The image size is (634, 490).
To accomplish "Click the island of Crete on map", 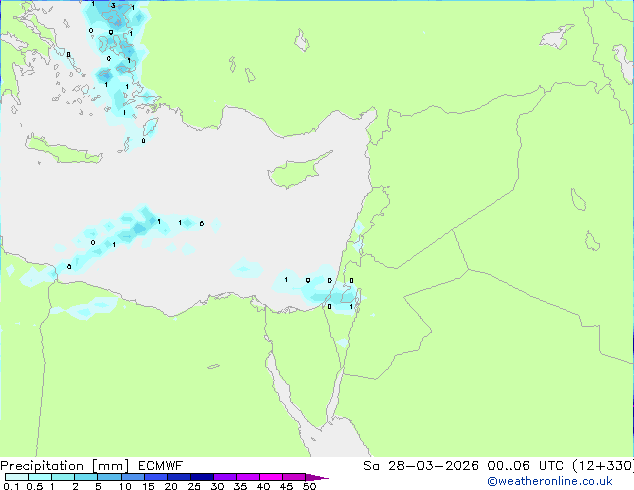I will (x=63, y=150).
